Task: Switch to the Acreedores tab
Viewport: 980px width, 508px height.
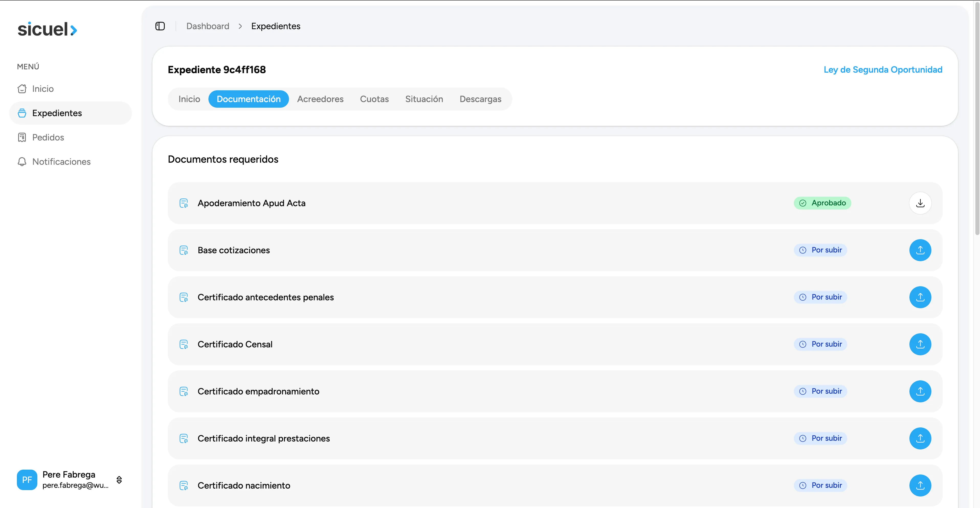Action: coord(320,99)
